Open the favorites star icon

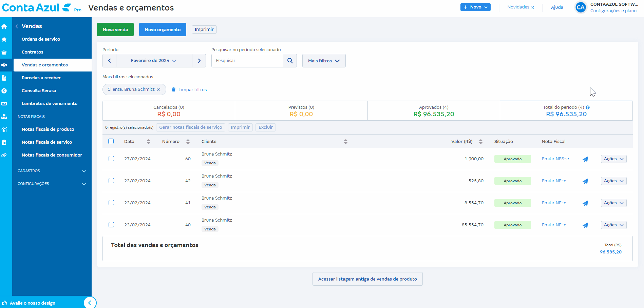pos(4,39)
